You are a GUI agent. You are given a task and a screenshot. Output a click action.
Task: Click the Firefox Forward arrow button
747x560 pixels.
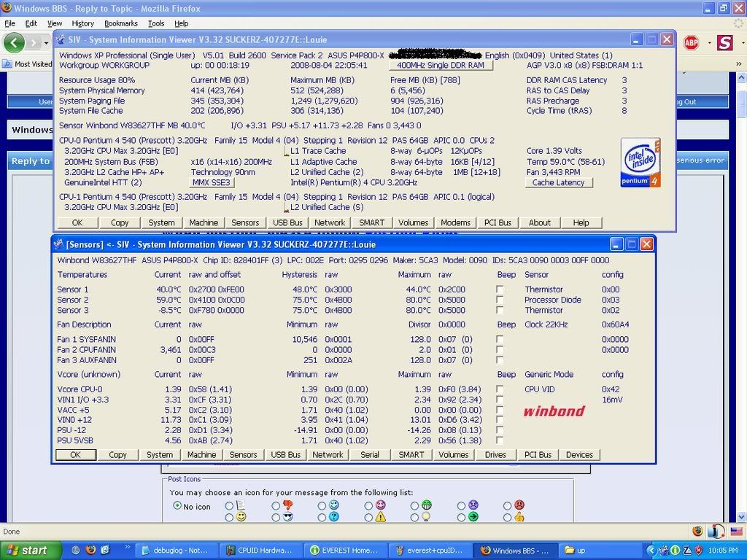(33, 43)
